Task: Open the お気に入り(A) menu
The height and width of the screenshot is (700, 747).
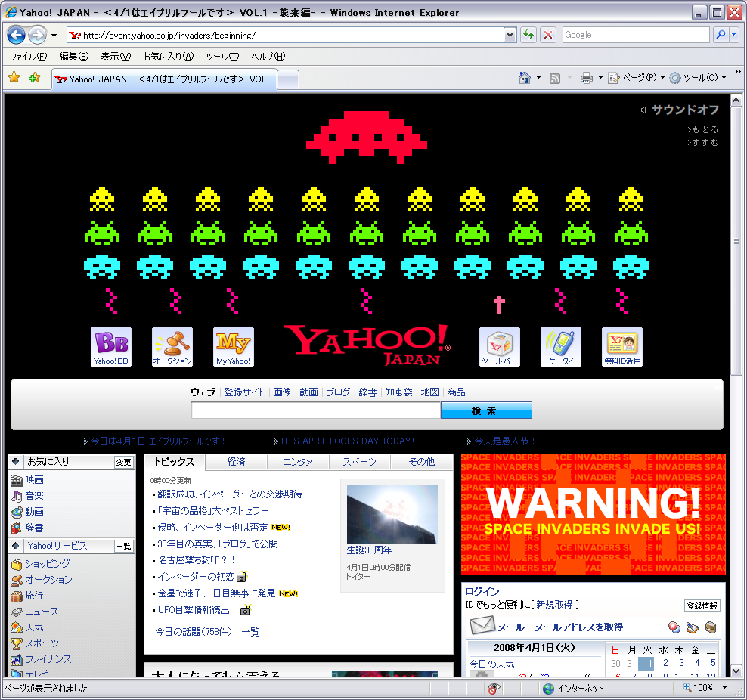Action: (169, 57)
